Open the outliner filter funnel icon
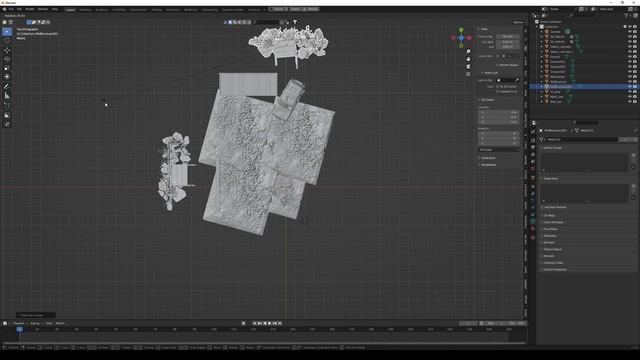Image resolution: width=640 pixels, height=360 pixels. point(627,16)
